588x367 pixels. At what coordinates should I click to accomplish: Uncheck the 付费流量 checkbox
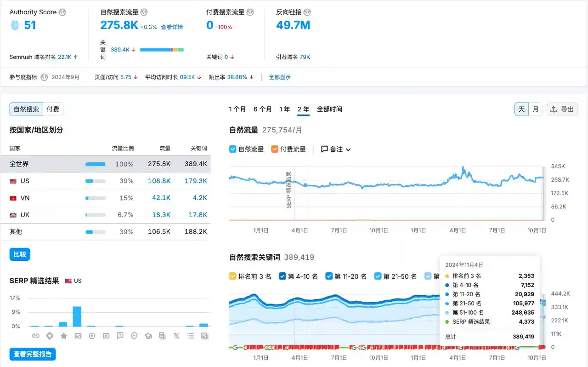pyautogui.click(x=275, y=149)
